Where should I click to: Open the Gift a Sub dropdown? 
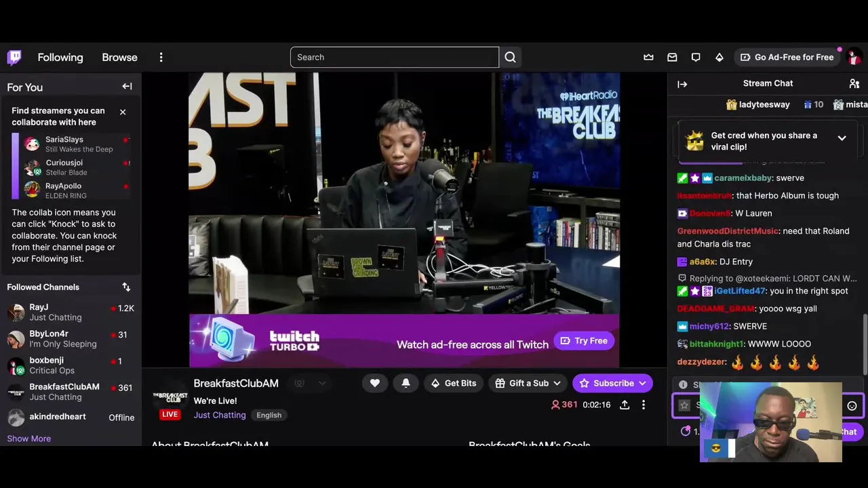(528, 384)
